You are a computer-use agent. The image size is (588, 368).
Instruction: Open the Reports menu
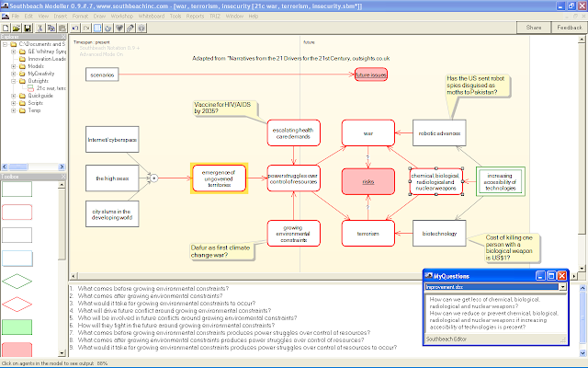(195, 17)
